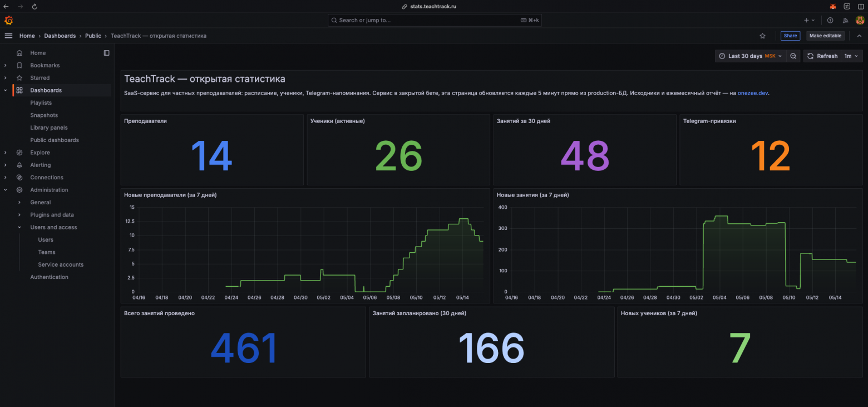
Task: Open the onezee.dev link
Action: click(x=753, y=93)
